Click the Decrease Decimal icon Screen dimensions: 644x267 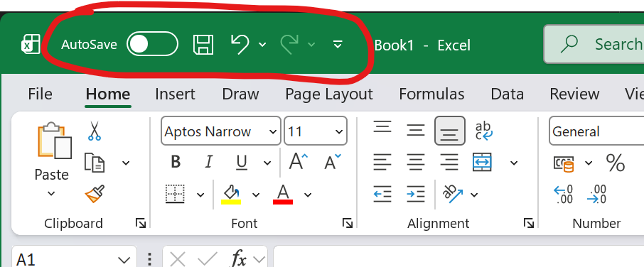[597, 194]
